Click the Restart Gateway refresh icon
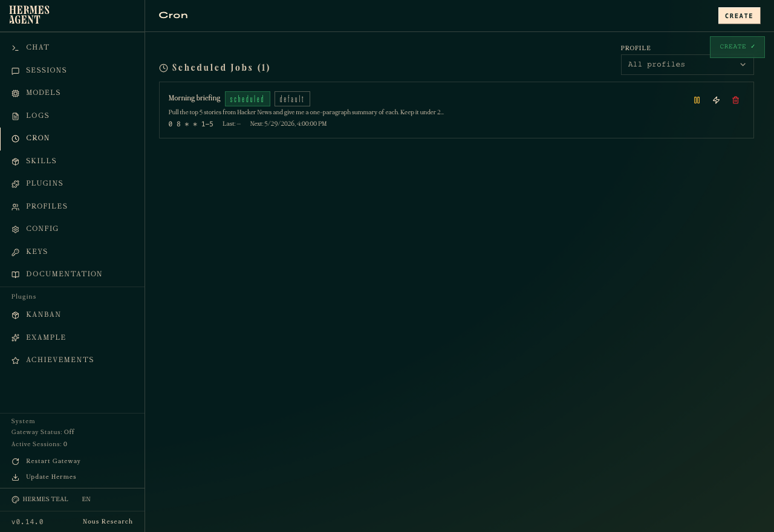 (x=15, y=461)
